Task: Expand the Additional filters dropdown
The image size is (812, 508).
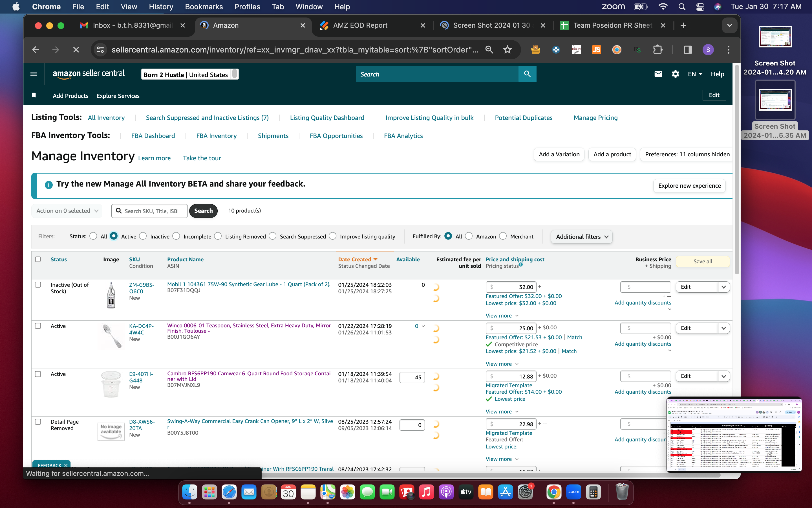Action: click(x=581, y=237)
